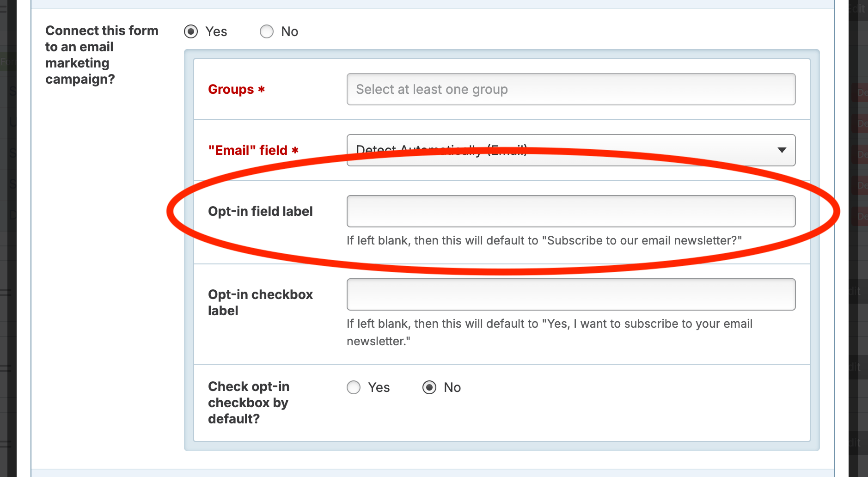Enable "Check opt-in checkbox by default" via Yes radio
The height and width of the screenshot is (477, 868).
click(x=353, y=387)
